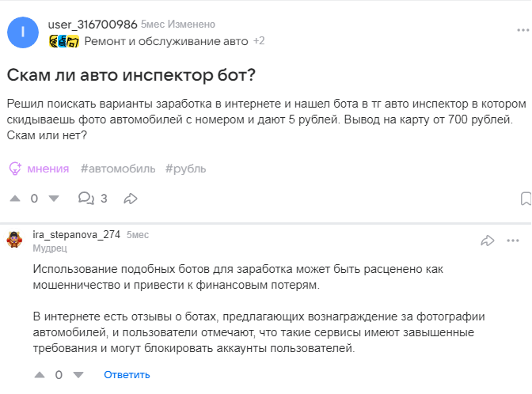
Task: Bookmark the question post
Action: 526,198
